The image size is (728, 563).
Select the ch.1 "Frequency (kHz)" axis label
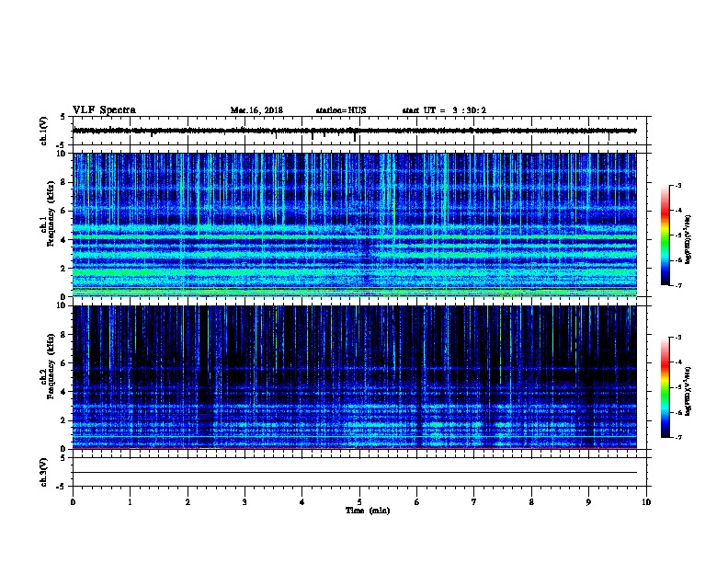(51, 213)
